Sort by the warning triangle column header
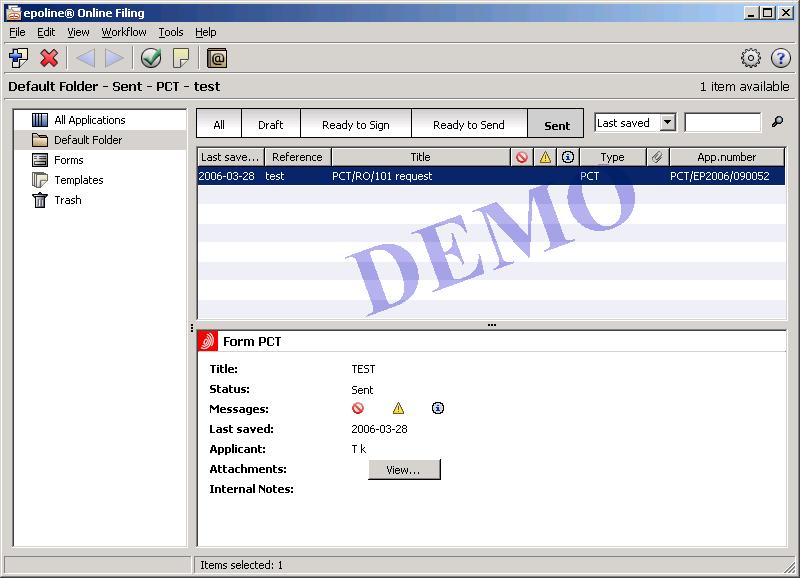This screenshot has width=800, height=578. pos(545,157)
